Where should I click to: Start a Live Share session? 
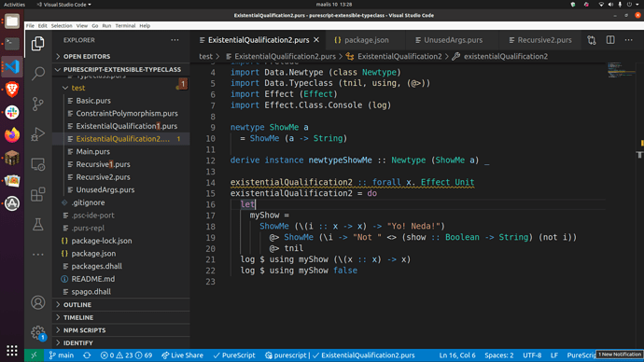pyautogui.click(x=182, y=355)
